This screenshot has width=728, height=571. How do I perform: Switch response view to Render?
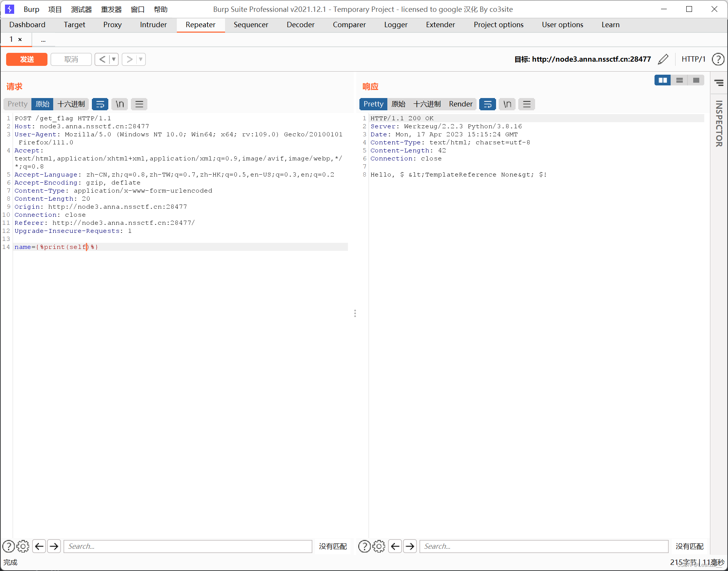click(x=460, y=104)
